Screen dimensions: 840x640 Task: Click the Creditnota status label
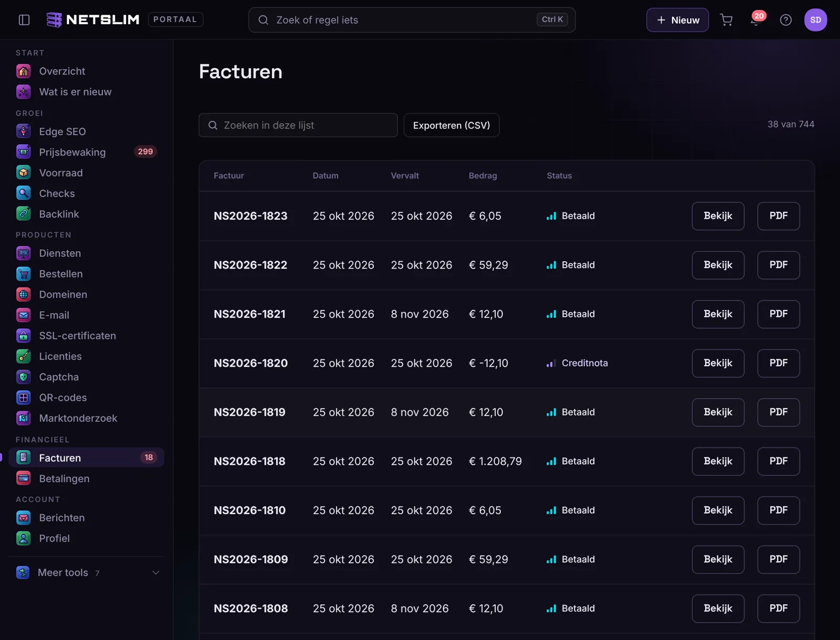[x=584, y=363]
